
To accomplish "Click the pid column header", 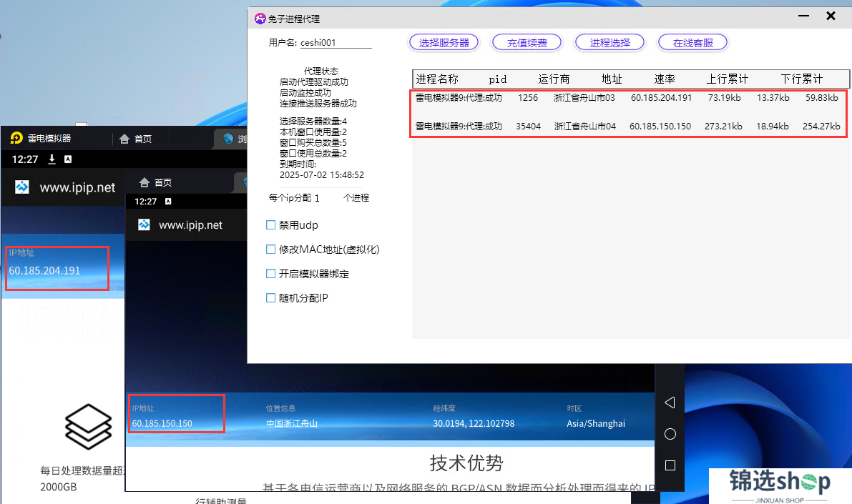I will click(x=498, y=79).
